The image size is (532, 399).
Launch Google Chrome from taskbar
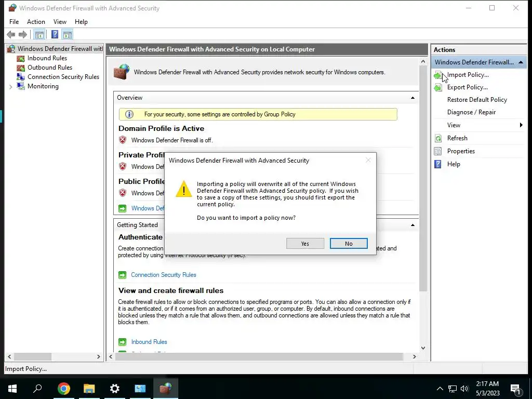tap(64, 388)
